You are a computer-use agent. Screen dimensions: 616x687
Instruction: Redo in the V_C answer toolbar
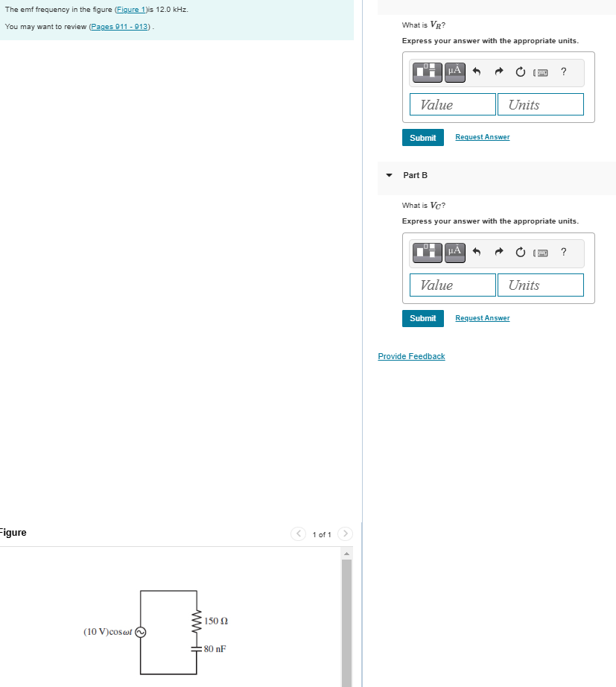click(498, 252)
